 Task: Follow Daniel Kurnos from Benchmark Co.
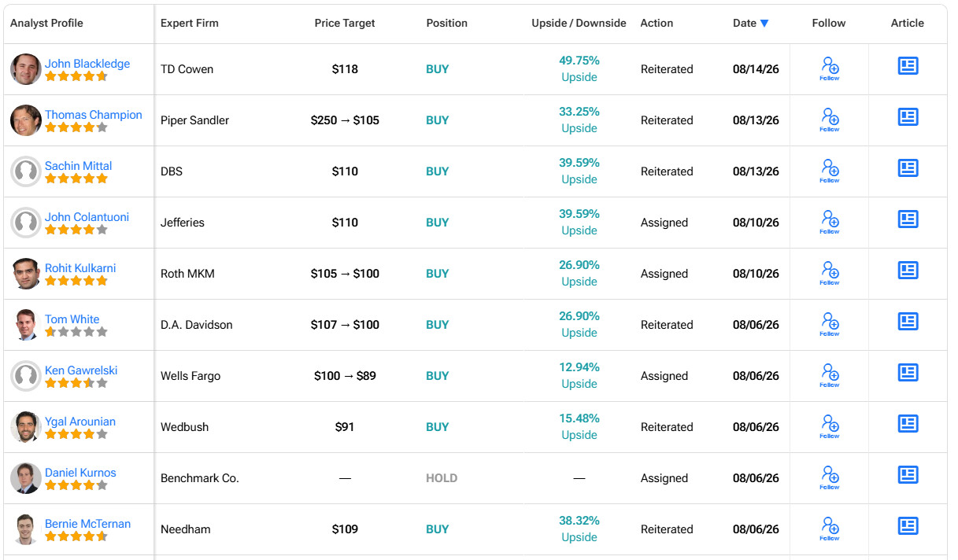[x=830, y=477]
